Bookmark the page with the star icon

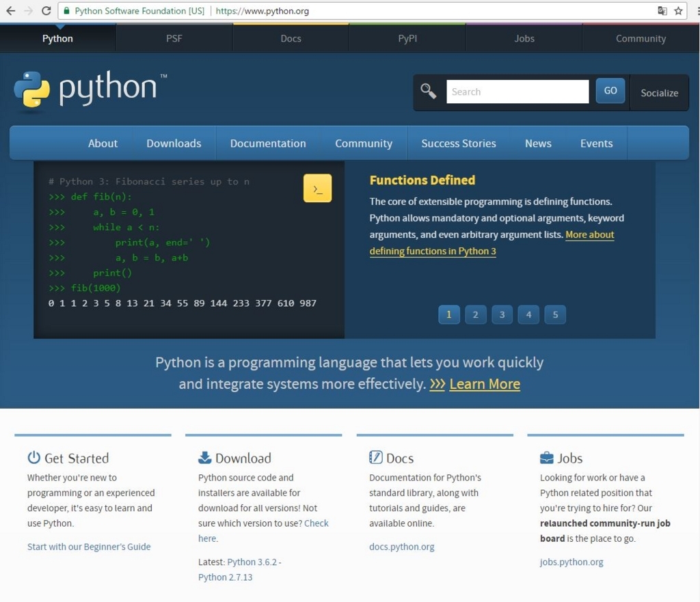[x=679, y=11]
